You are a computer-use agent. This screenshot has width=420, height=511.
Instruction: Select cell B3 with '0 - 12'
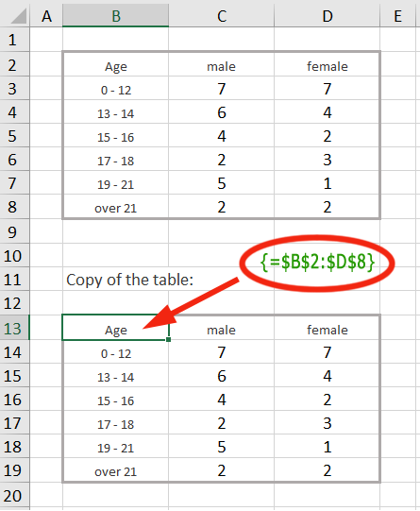tap(115, 88)
